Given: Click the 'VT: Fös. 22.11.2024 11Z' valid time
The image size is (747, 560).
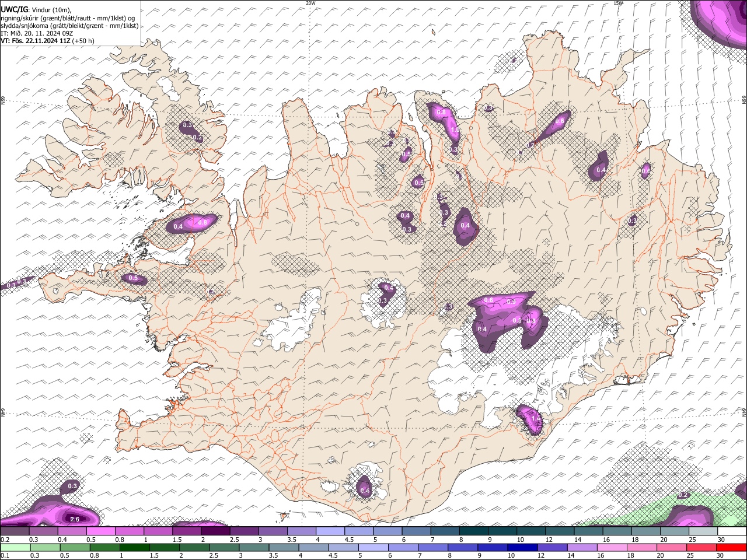Looking at the screenshot, I should coord(35,41).
